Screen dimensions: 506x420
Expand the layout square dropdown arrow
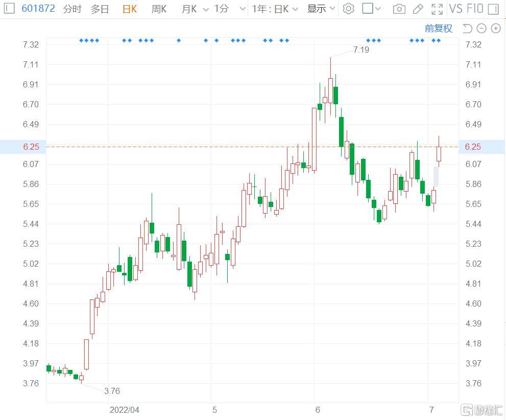(378, 9)
